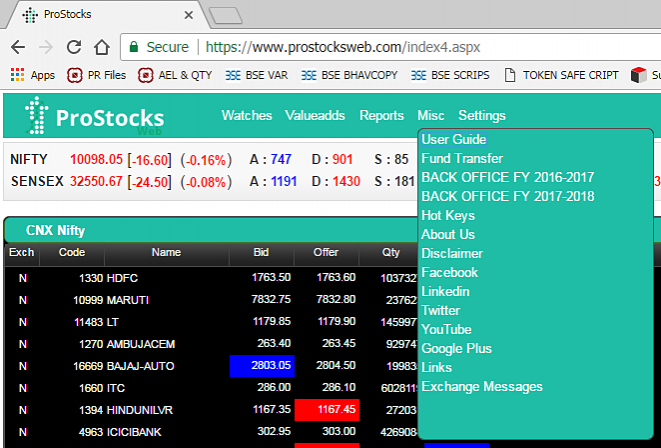Click the ProStocks Web logo
Screen dimensions: 661x448
[94, 116]
